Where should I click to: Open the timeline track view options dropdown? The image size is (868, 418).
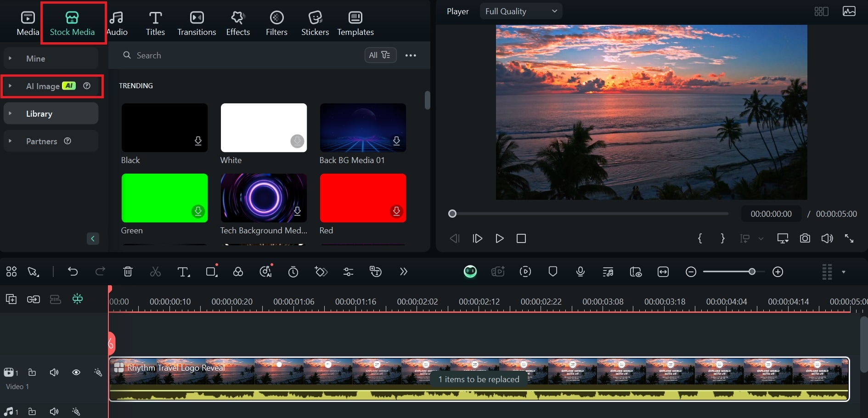coord(843,272)
